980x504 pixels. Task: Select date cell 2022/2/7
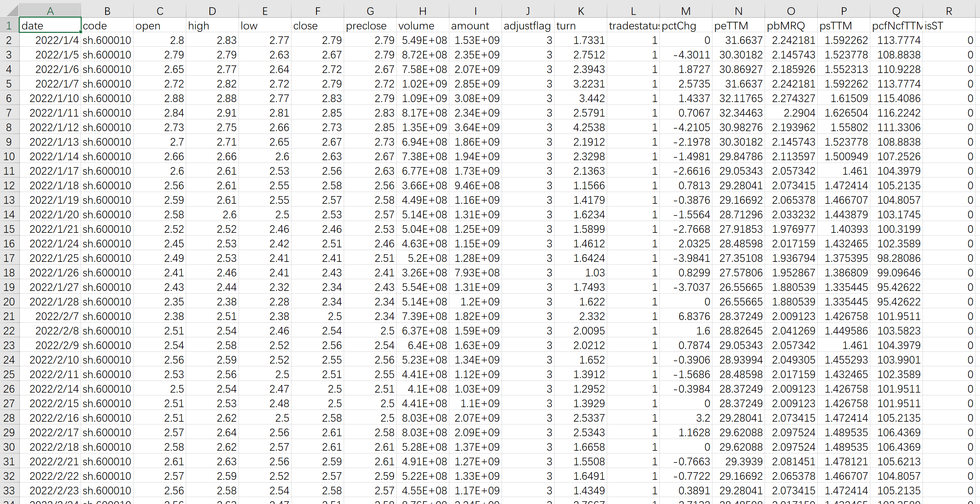pyautogui.click(x=50, y=316)
